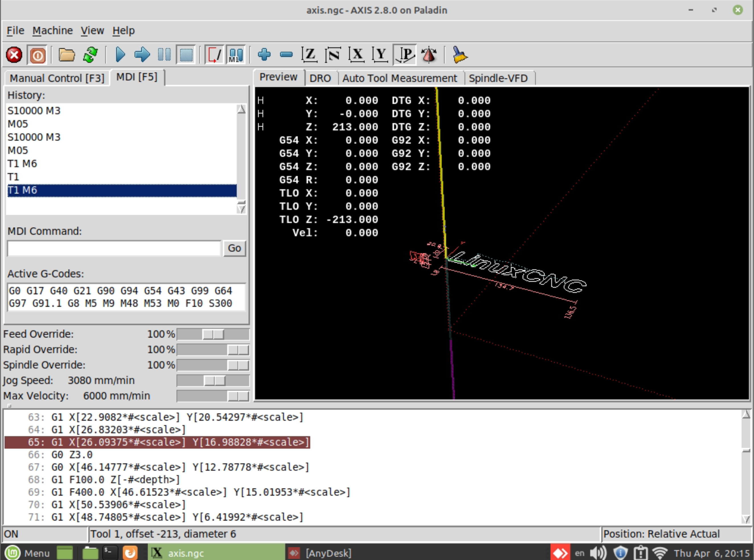Switch to Manual Control [F3] tab
The width and height of the screenshot is (754, 560).
57,78
